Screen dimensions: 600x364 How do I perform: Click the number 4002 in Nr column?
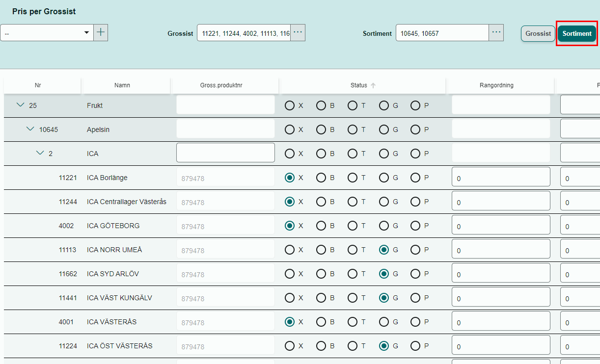[66, 226]
